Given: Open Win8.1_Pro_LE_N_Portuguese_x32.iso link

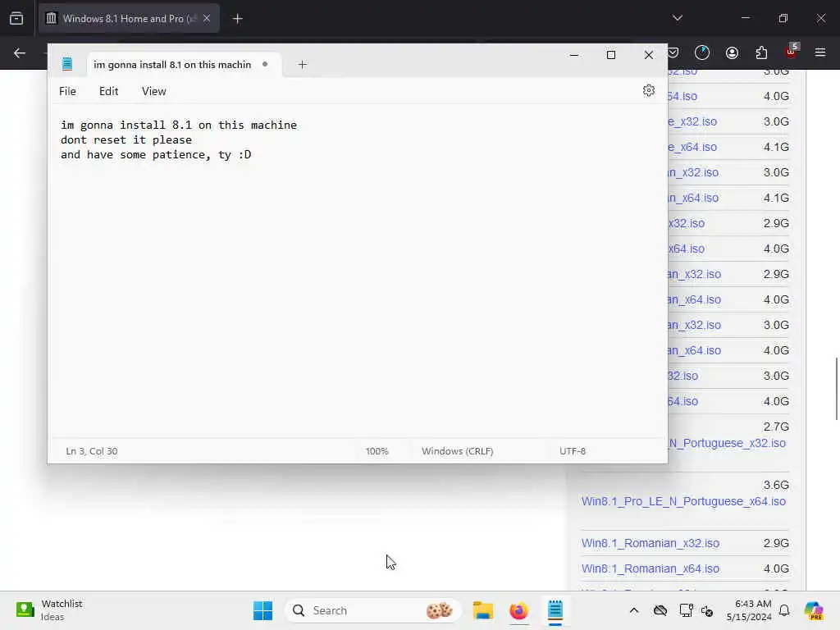Looking at the screenshot, I should [727, 443].
